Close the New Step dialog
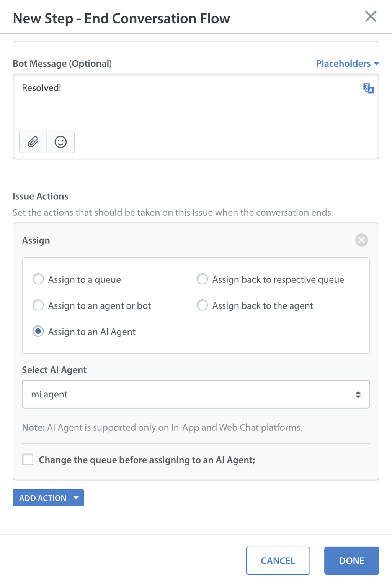Screen dimensions: 392x586 pos(371,16)
